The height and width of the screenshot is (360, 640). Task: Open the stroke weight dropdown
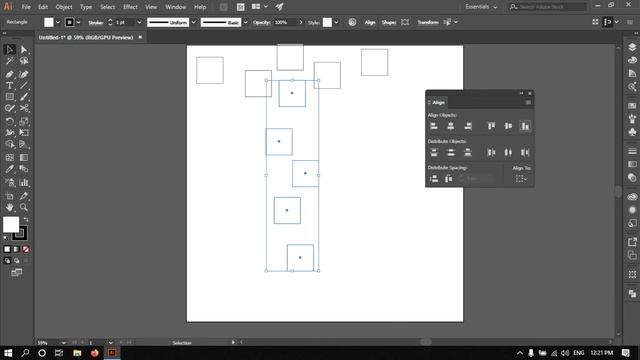pos(139,22)
